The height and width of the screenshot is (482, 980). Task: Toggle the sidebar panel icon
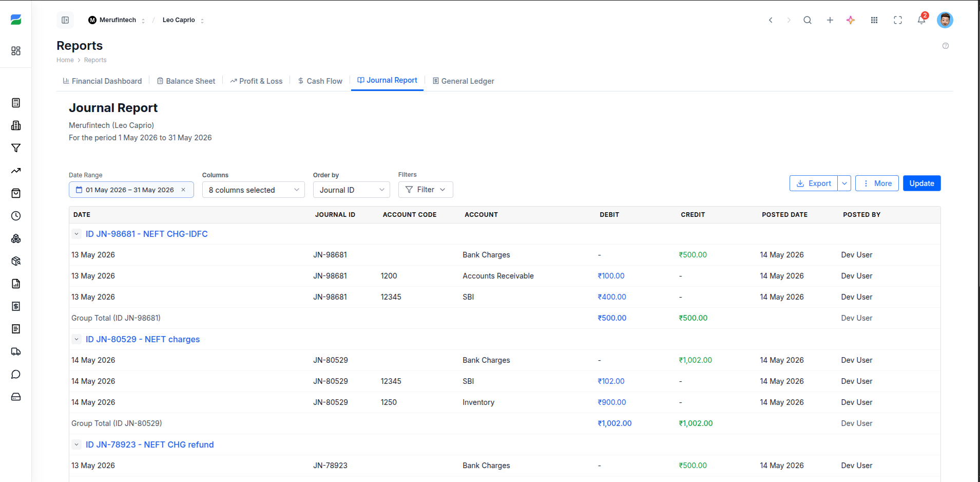pos(65,20)
